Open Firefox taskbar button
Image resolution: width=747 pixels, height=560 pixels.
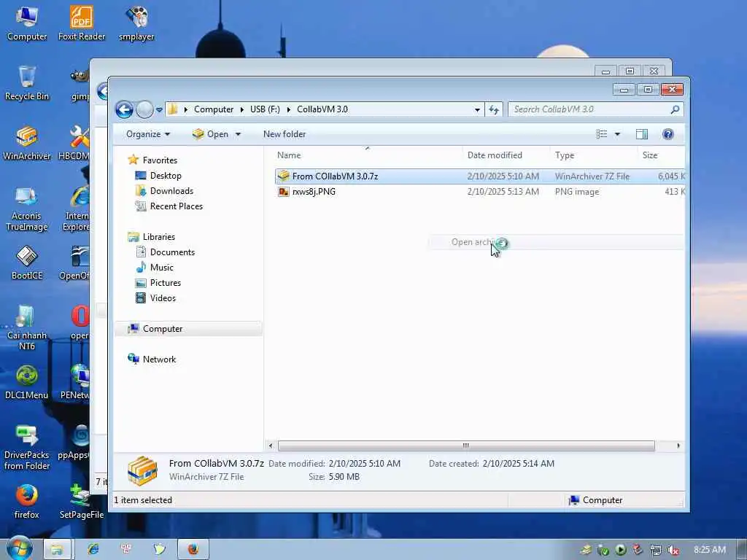[x=193, y=550]
